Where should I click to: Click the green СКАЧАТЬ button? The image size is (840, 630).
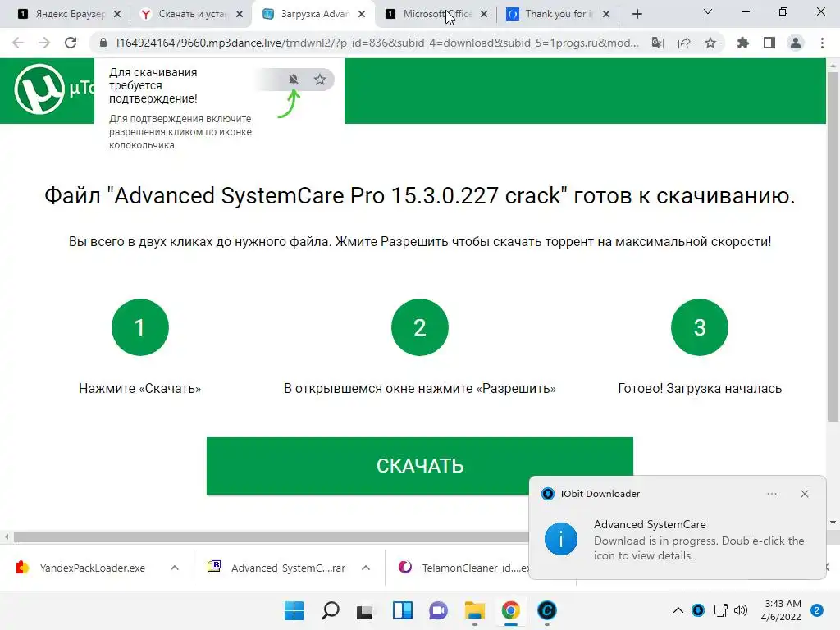click(419, 466)
